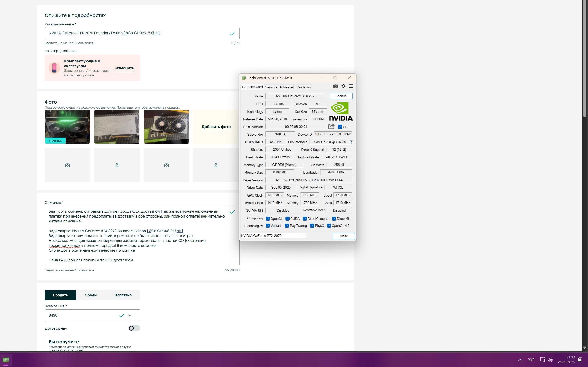Open the Bus Interface question mark help
This screenshot has width=588, height=367.
click(x=351, y=142)
